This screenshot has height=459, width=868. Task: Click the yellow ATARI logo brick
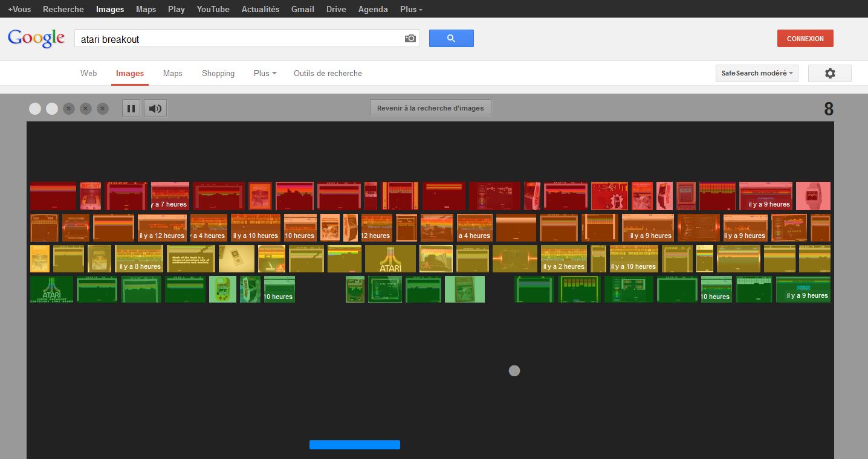[390, 259]
